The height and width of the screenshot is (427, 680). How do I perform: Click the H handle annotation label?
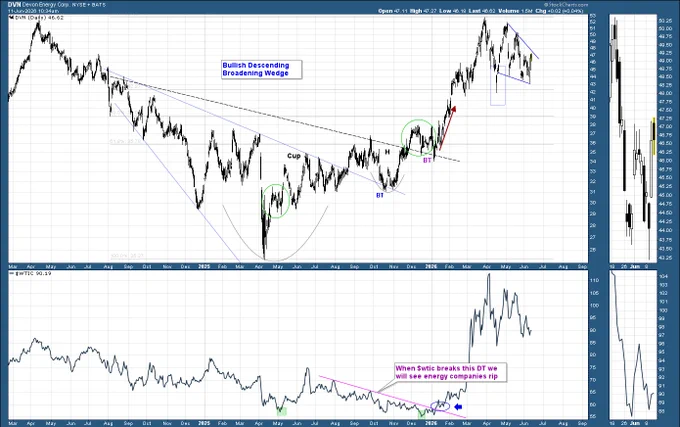388,152
